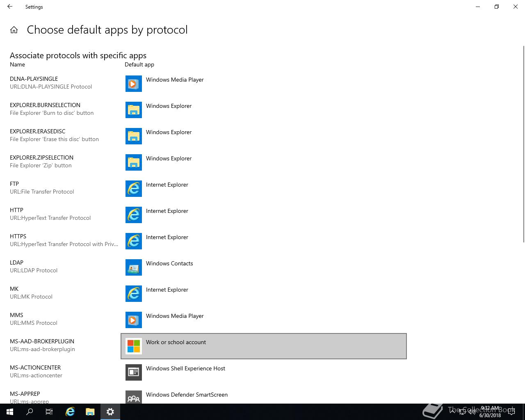Change MK default app Internet Explorer

click(x=264, y=294)
